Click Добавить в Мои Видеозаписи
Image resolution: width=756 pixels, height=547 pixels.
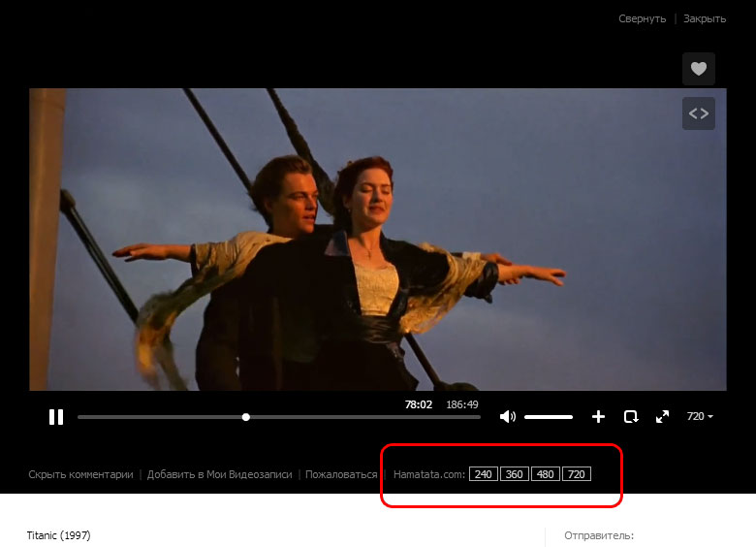pyautogui.click(x=219, y=474)
